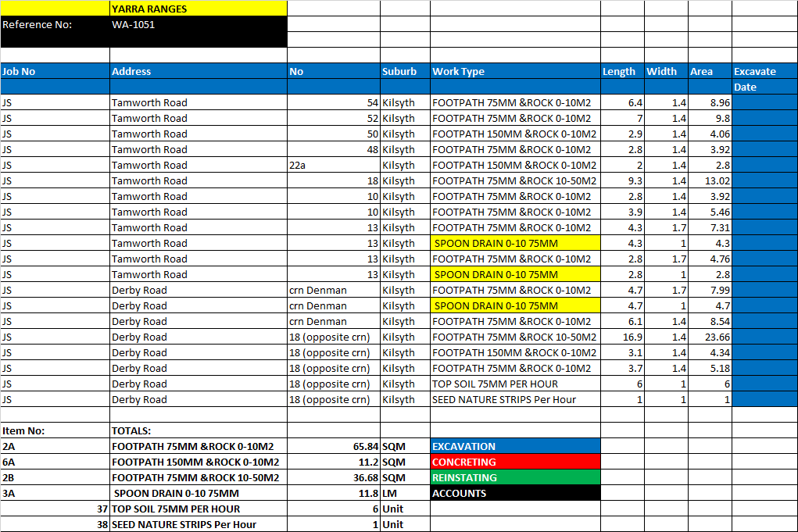Click the Length column header
This screenshot has width=798, height=532.
pos(621,71)
